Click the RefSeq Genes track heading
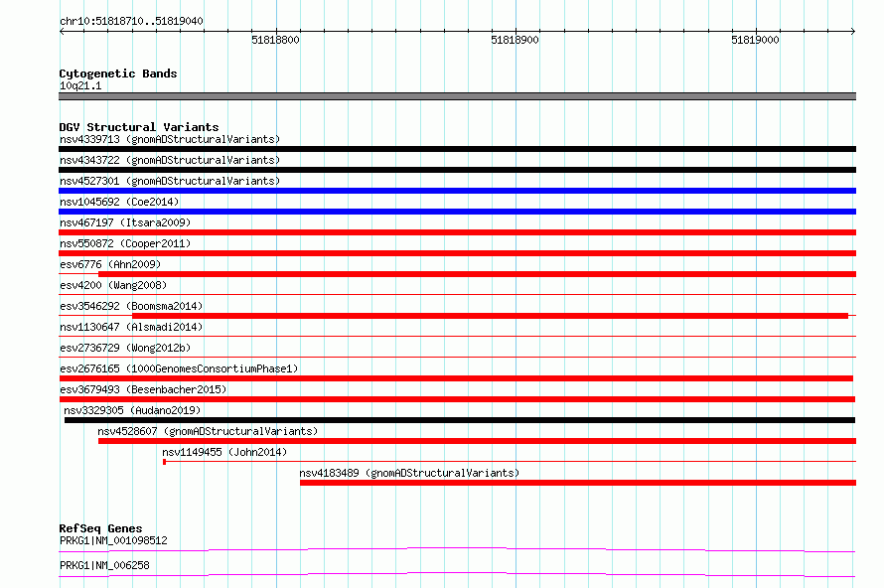 tap(100, 528)
